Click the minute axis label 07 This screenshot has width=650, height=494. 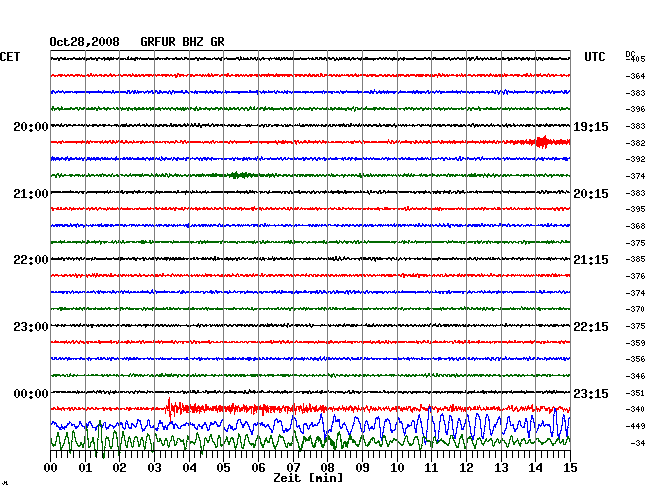coord(293,468)
